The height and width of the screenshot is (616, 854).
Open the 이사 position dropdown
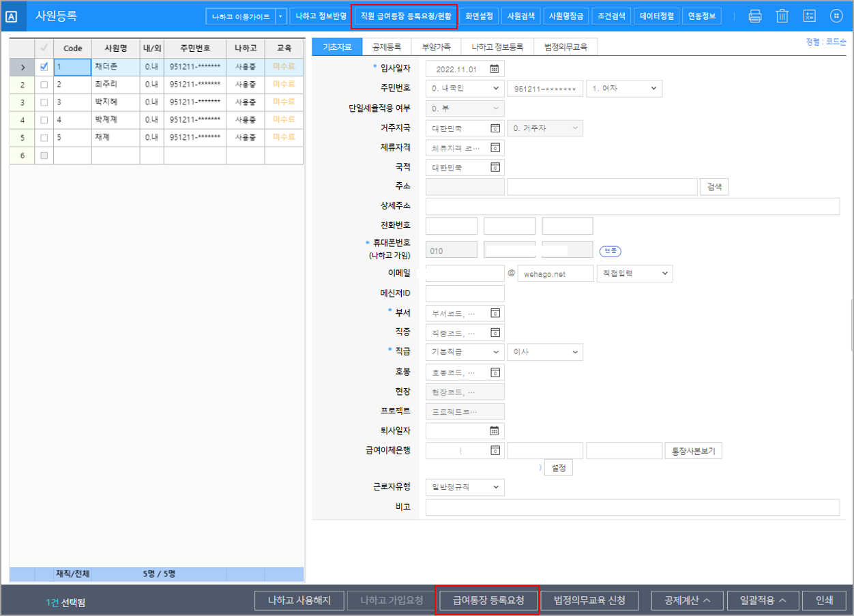pos(544,352)
